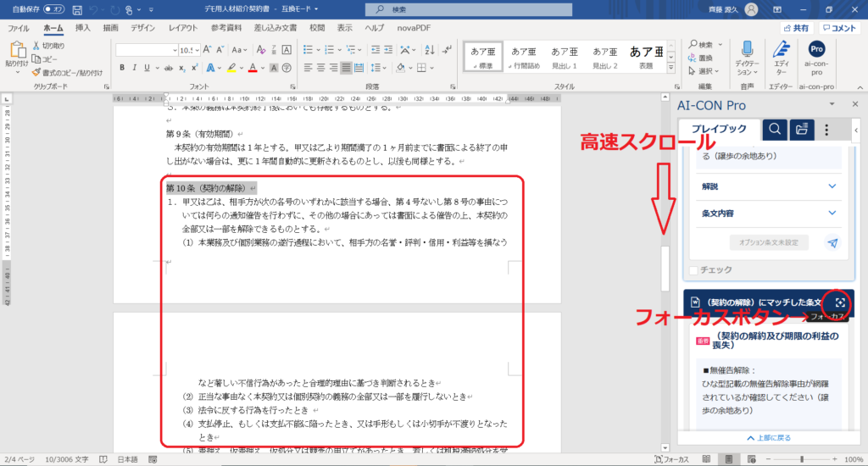Sort text with the sort icon
Viewport: 868px width, 466px height.
[430, 50]
